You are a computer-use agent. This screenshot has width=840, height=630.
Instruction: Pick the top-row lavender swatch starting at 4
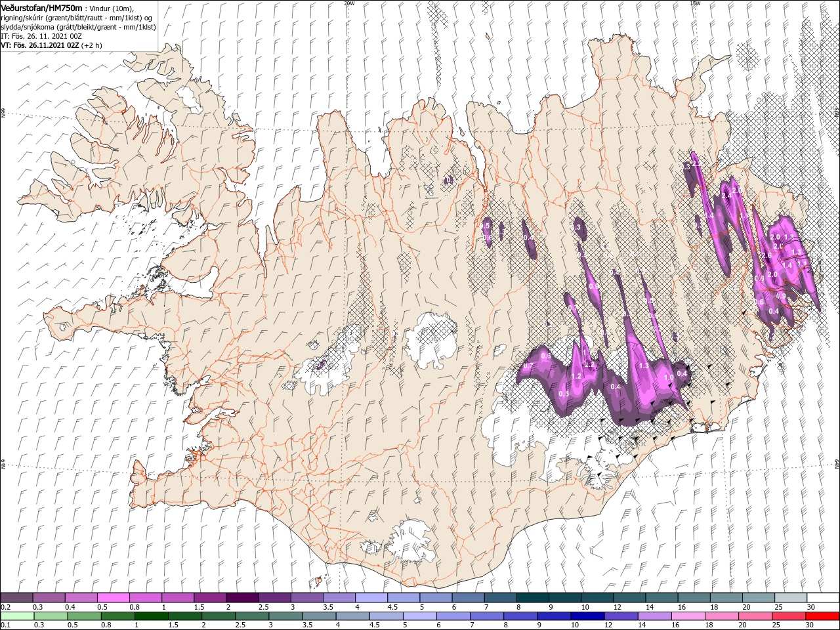tap(371, 598)
